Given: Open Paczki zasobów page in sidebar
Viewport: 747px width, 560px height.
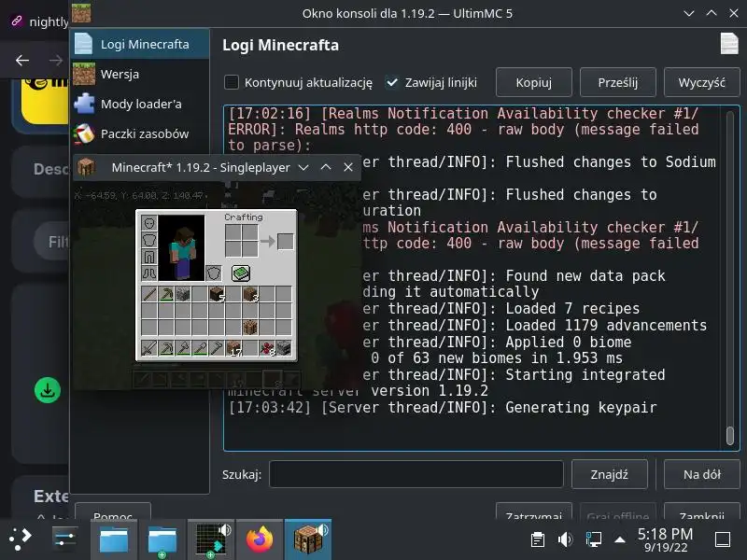Looking at the screenshot, I should tap(139, 133).
